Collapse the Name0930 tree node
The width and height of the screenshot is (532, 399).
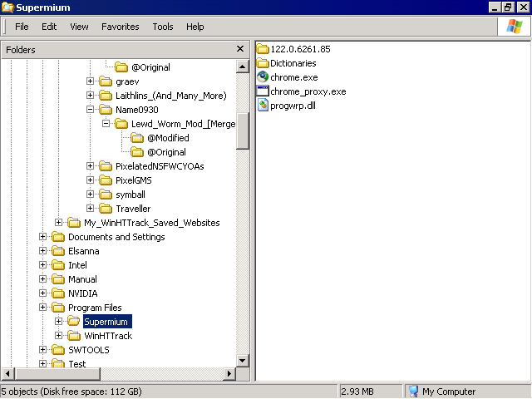tap(90, 109)
